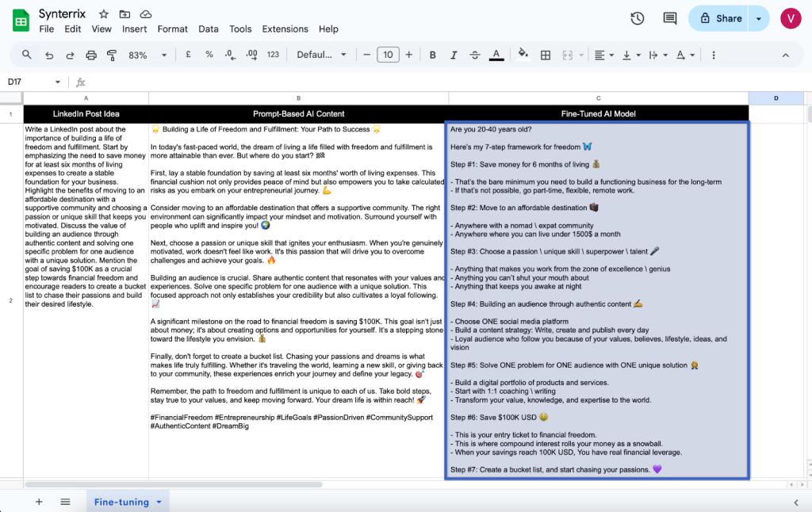This screenshot has height=512, width=812.
Task: Select column C header
Action: click(x=598, y=97)
